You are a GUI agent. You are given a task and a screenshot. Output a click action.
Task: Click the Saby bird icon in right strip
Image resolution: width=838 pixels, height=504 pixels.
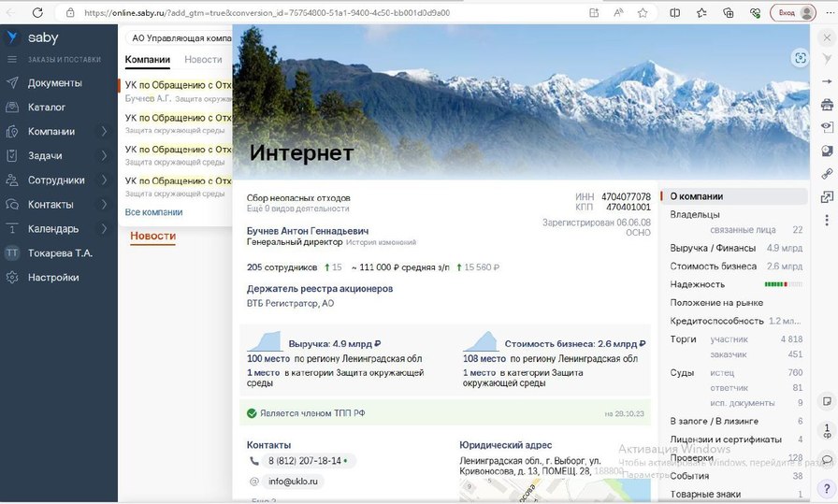pos(827,59)
